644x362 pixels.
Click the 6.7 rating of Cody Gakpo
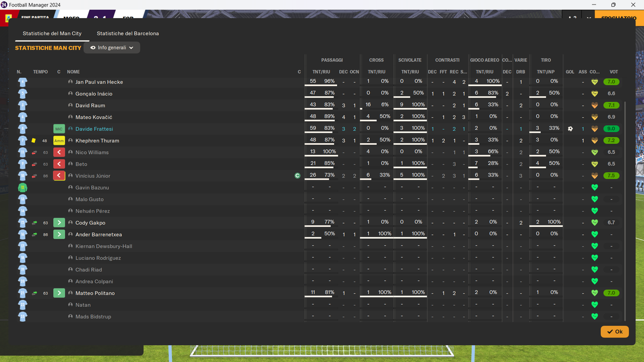611,223
